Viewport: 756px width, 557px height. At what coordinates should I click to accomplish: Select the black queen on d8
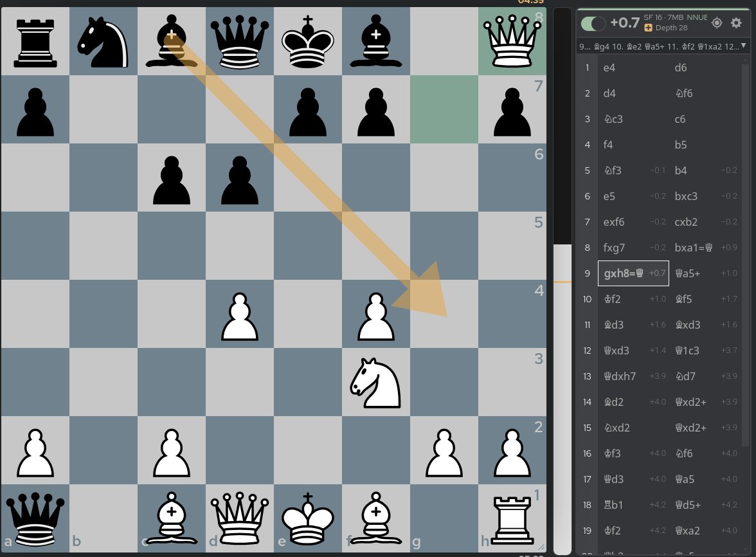click(x=240, y=42)
